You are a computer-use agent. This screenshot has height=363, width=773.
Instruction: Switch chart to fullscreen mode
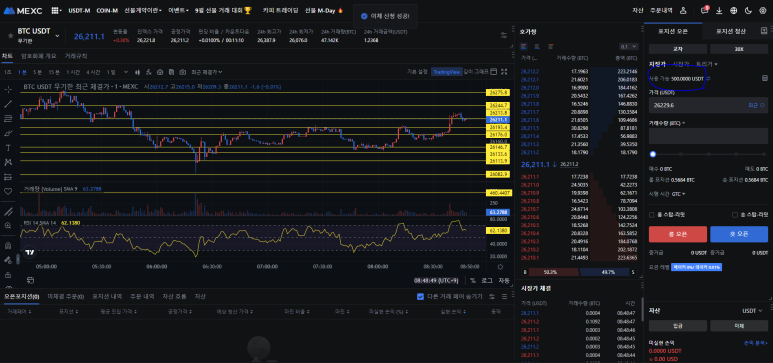point(504,72)
